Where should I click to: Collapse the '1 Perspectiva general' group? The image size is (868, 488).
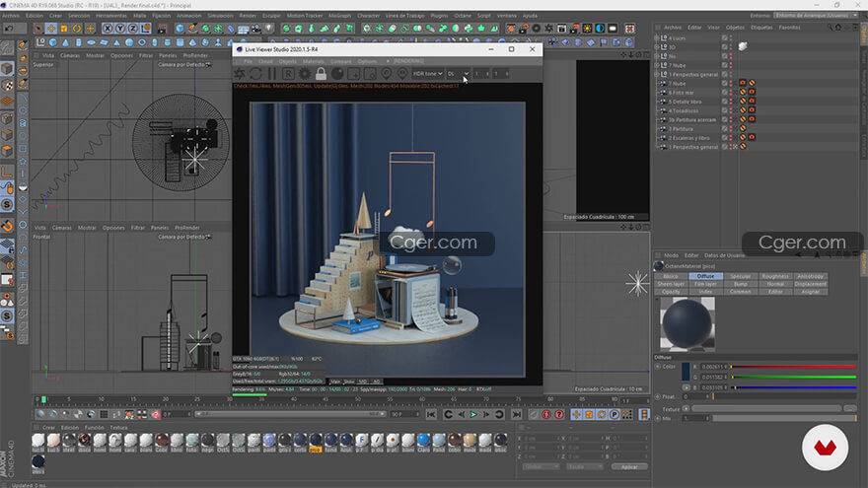(657, 74)
